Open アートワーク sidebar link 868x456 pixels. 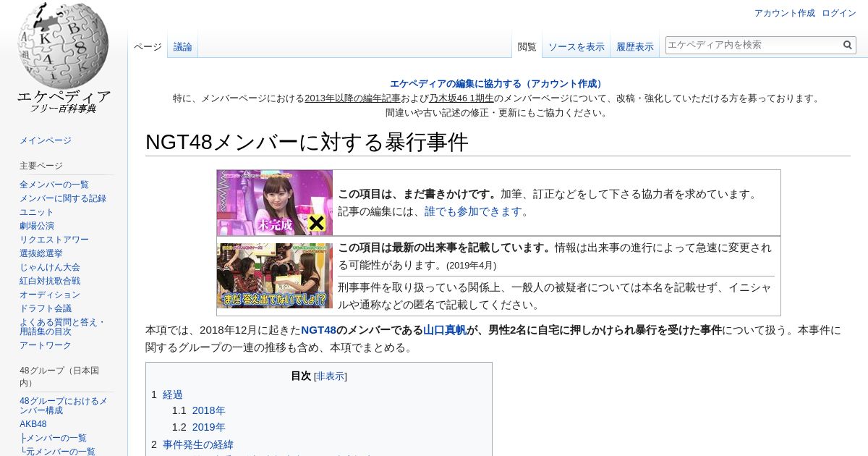coord(46,345)
